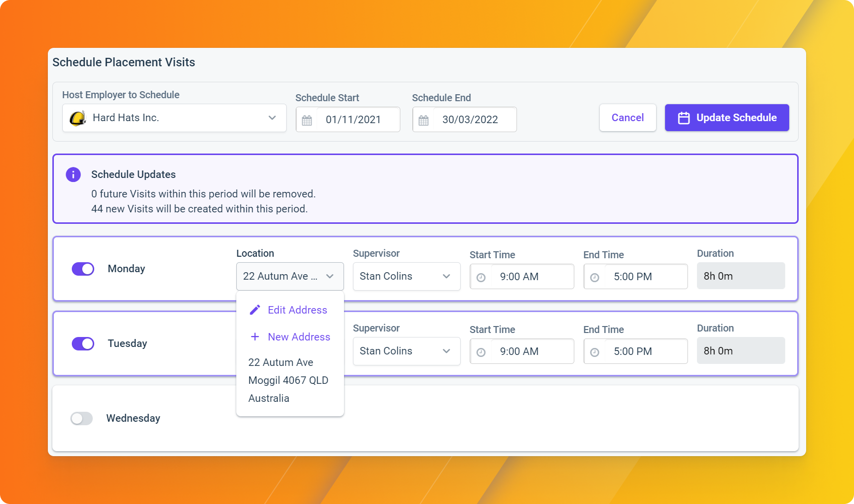Collapse the 22 Autum Ave location dropdown
854x504 pixels.
290,276
